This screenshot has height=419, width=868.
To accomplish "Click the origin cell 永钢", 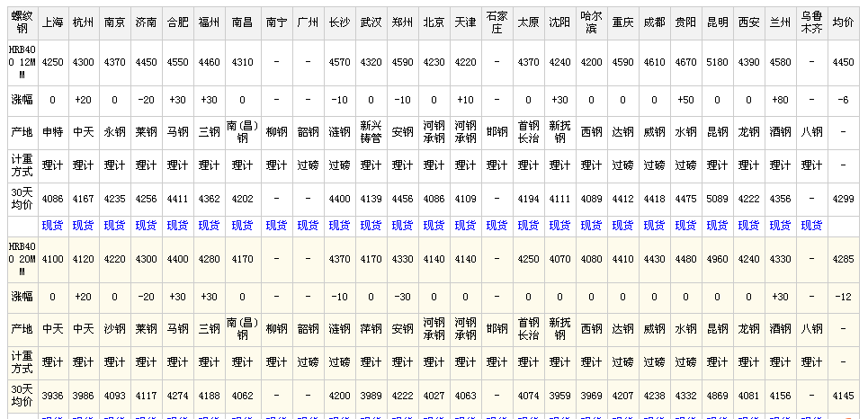I will coord(114,132).
